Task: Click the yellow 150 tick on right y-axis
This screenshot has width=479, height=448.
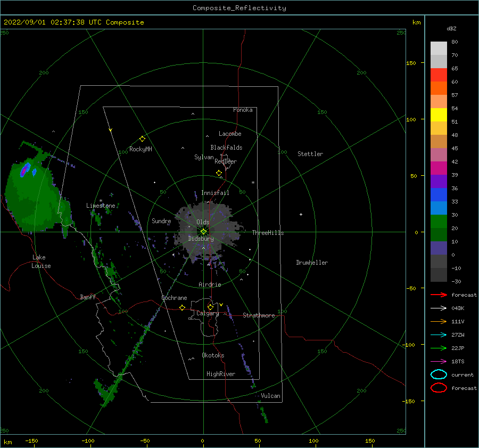Action: [x=411, y=63]
